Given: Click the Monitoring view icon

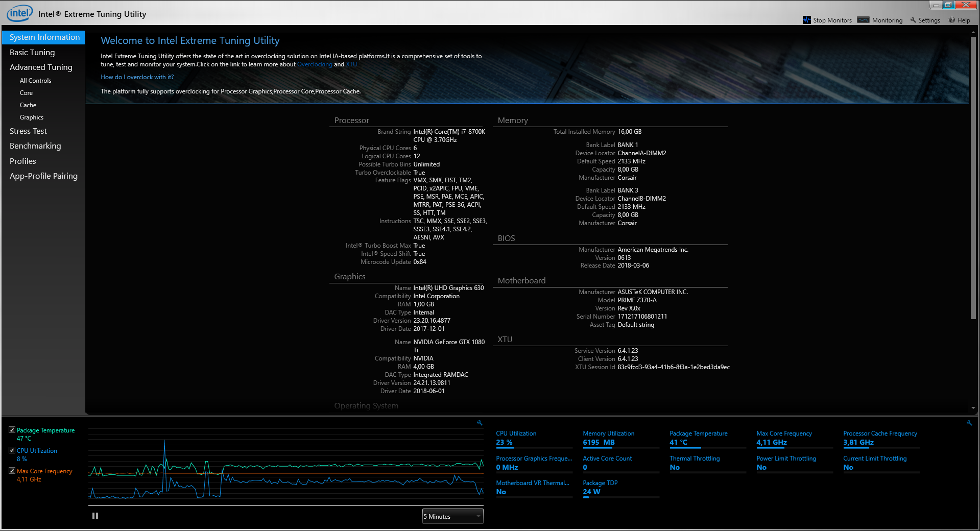Looking at the screenshot, I should tap(863, 20).
